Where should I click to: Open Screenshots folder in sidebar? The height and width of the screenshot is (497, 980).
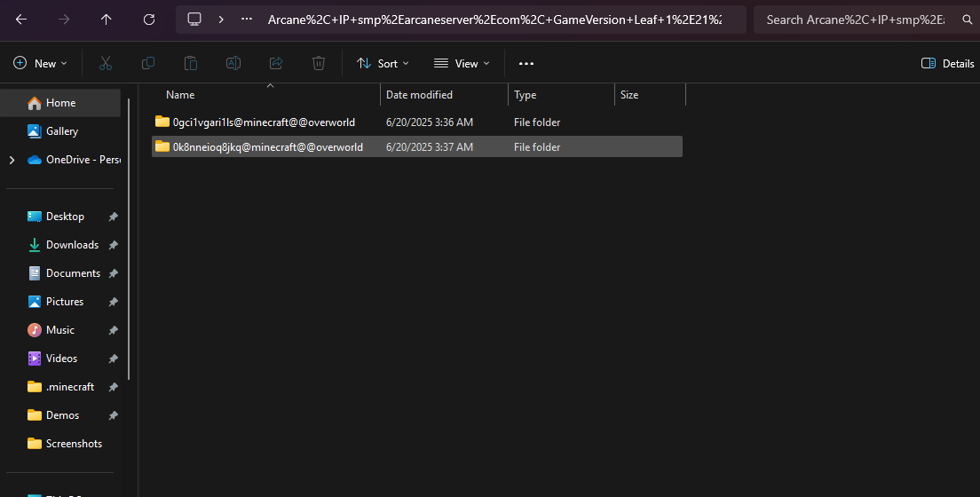(x=65, y=443)
